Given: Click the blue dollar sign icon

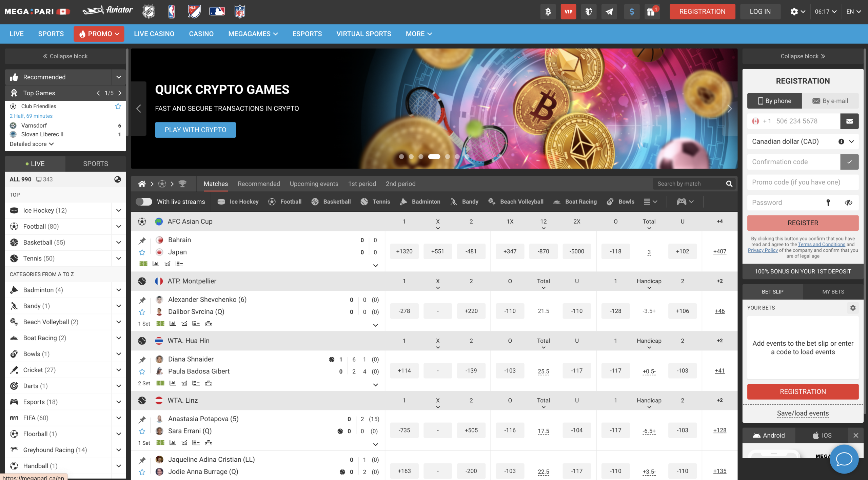Looking at the screenshot, I should (x=632, y=12).
